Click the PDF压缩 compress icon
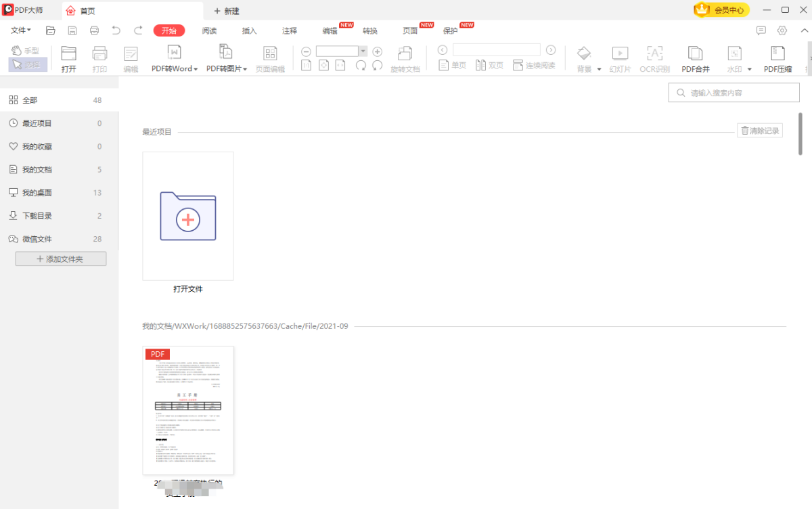 pos(777,54)
